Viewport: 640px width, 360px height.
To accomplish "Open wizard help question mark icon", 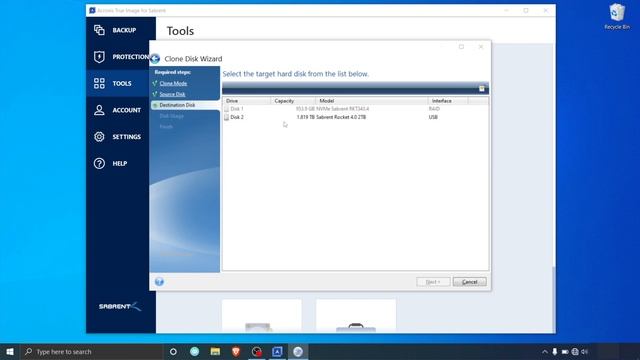I will pos(159,282).
